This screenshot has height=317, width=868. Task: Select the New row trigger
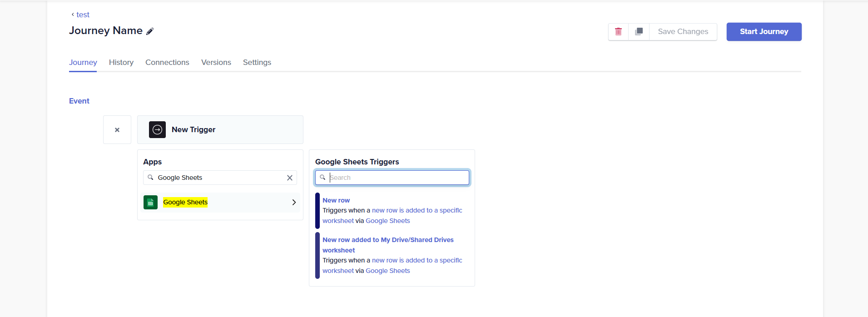392,211
